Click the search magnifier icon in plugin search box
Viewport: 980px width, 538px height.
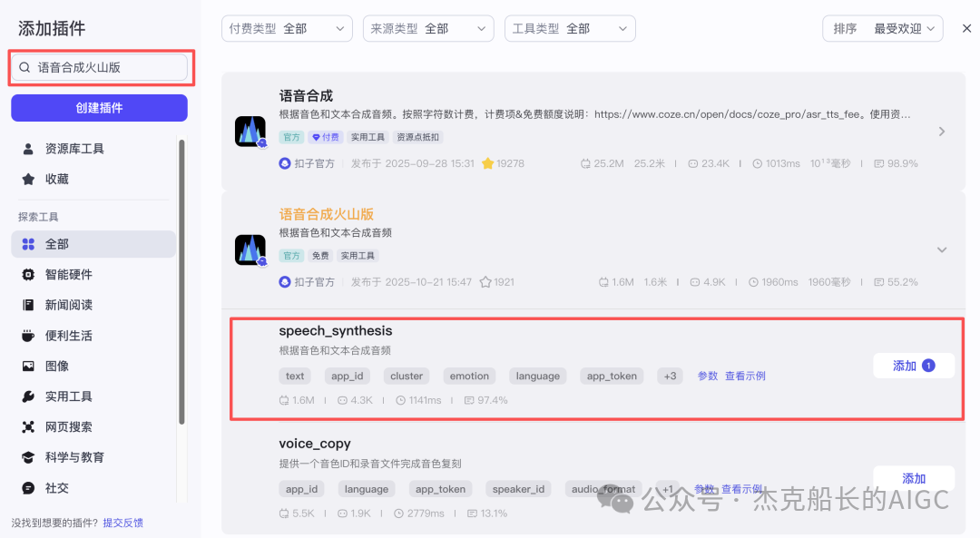[x=24, y=67]
